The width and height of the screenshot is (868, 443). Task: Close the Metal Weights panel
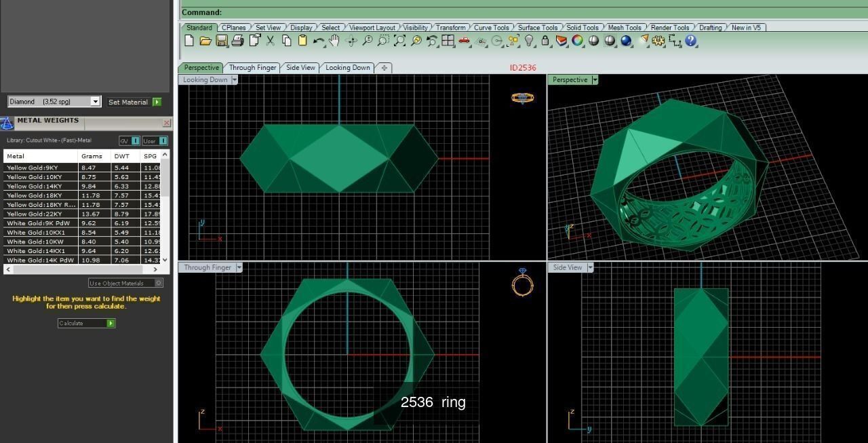pyautogui.click(x=167, y=123)
